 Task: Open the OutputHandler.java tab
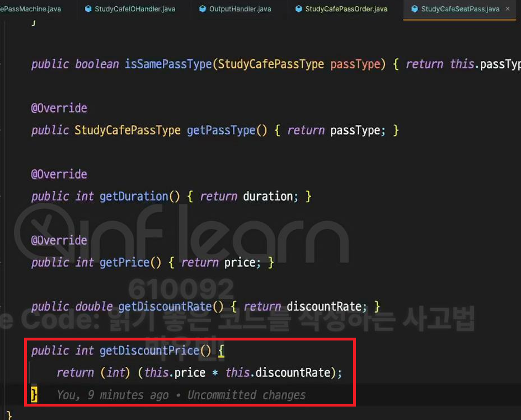(235, 9)
